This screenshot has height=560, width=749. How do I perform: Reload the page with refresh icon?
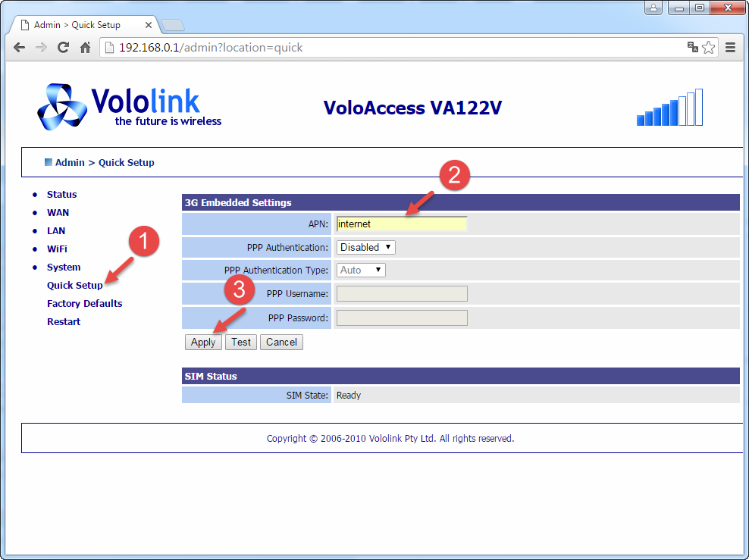point(64,47)
